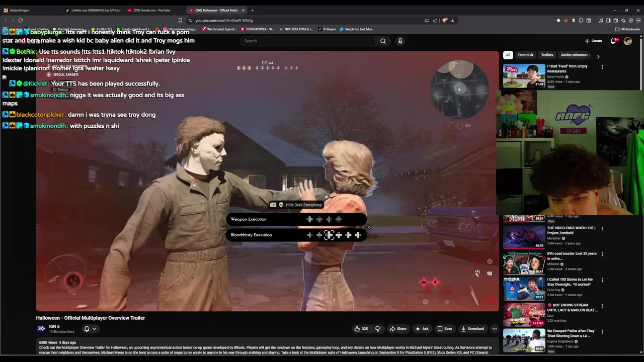Open Brave playlist music note icon
This screenshot has width=644, height=362.
point(601,21)
